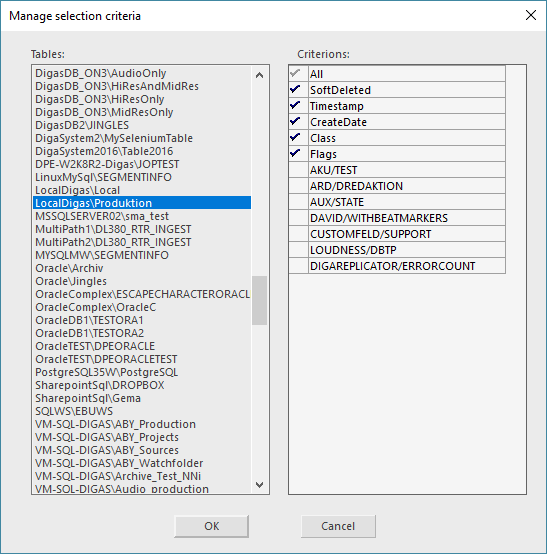Viewport: 547px width, 554px height.
Task: Click the tables list scroll-down arrow
Action: 259,484
